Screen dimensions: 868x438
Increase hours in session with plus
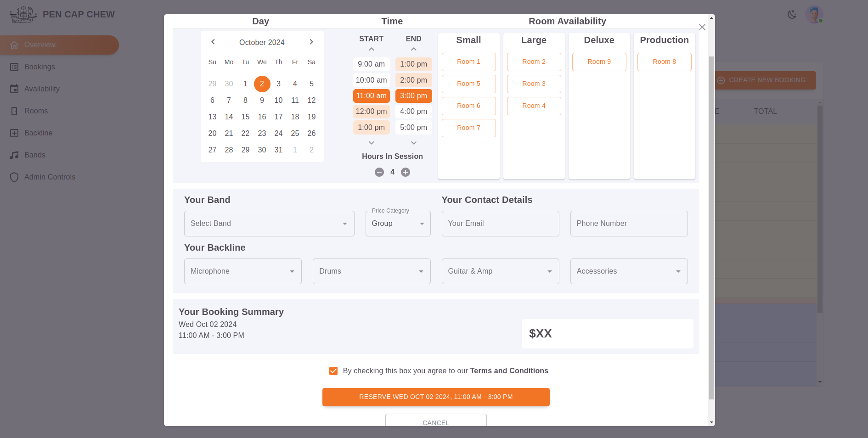(x=406, y=172)
